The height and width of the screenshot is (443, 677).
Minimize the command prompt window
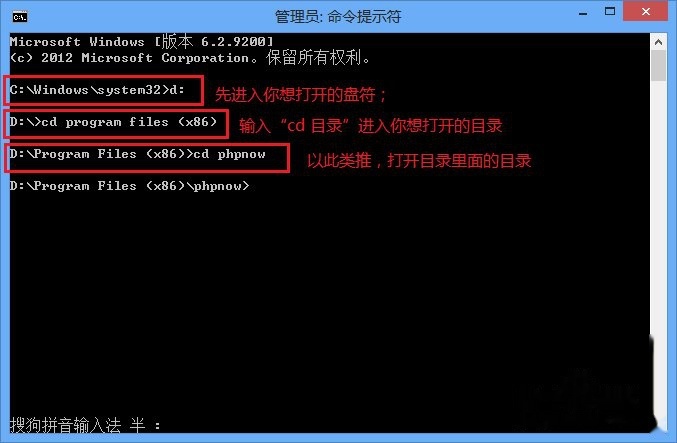click(583, 13)
